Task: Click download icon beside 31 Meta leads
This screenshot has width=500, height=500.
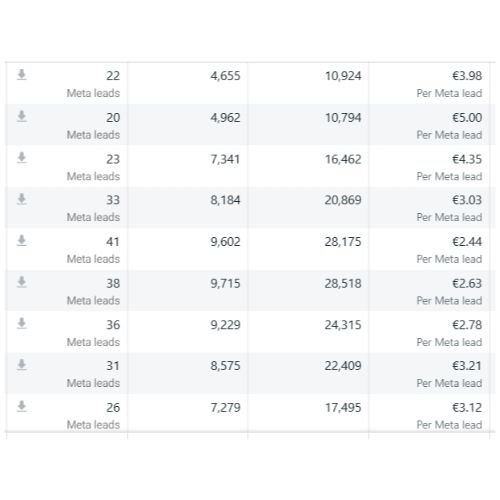Action: pyautogui.click(x=22, y=365)
